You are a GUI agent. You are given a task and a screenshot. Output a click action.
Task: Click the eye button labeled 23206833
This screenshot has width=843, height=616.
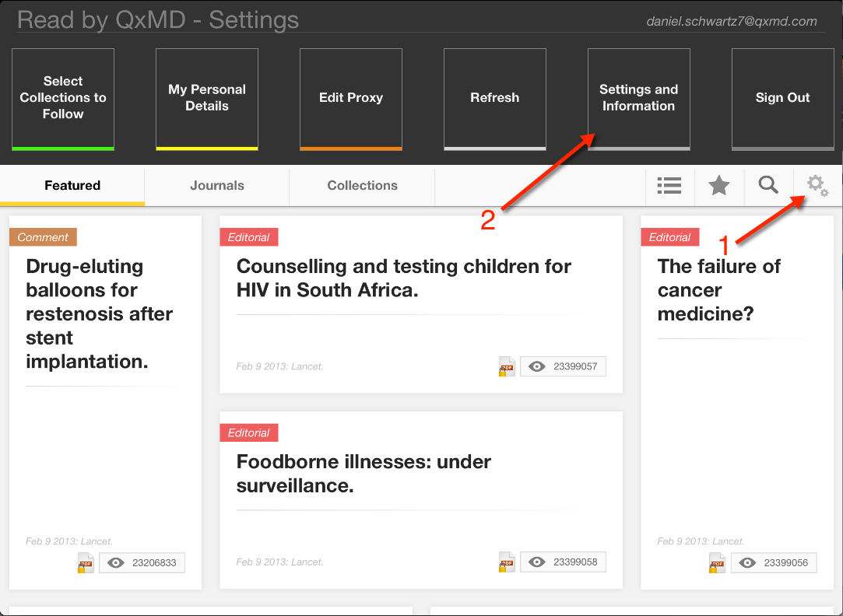point(142,562)
